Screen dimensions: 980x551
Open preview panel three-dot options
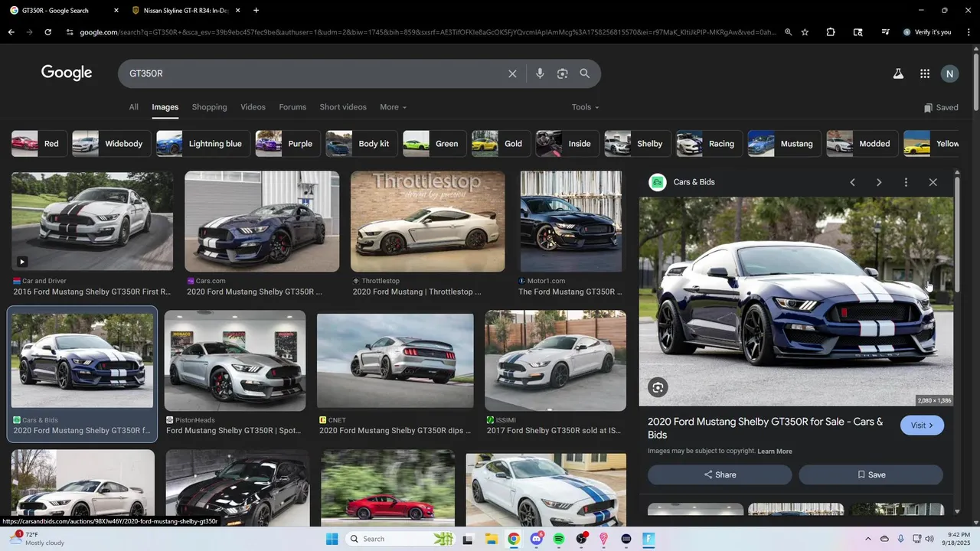[906, 182]
